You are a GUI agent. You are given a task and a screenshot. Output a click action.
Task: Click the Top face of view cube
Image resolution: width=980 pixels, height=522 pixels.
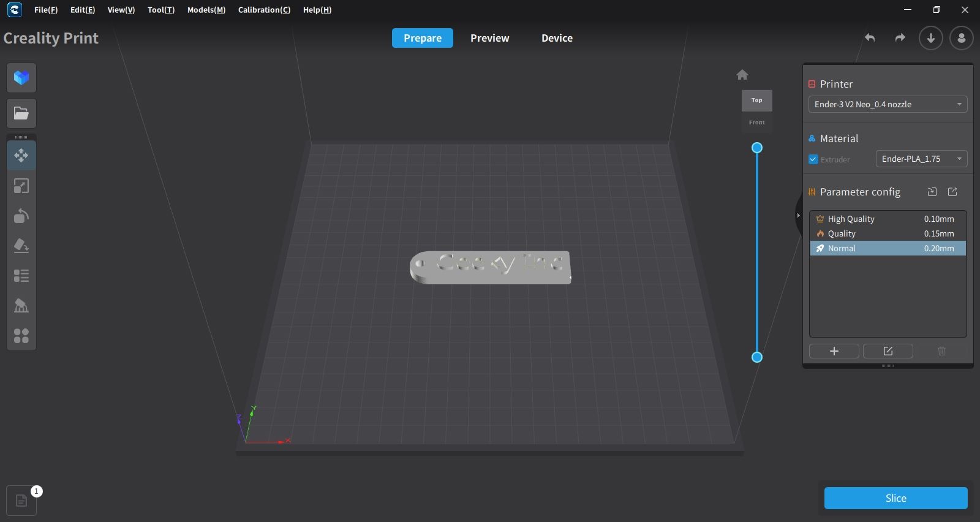757,100
